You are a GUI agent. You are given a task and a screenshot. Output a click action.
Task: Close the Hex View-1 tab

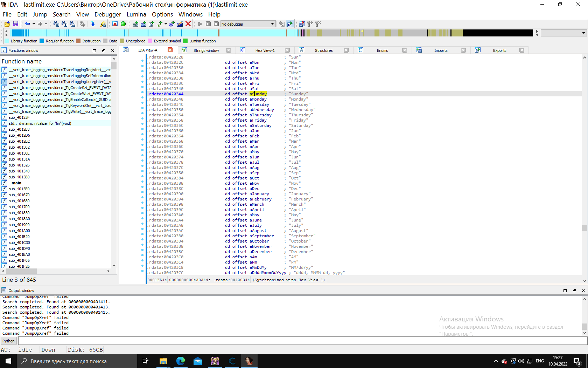click(287, 50)
